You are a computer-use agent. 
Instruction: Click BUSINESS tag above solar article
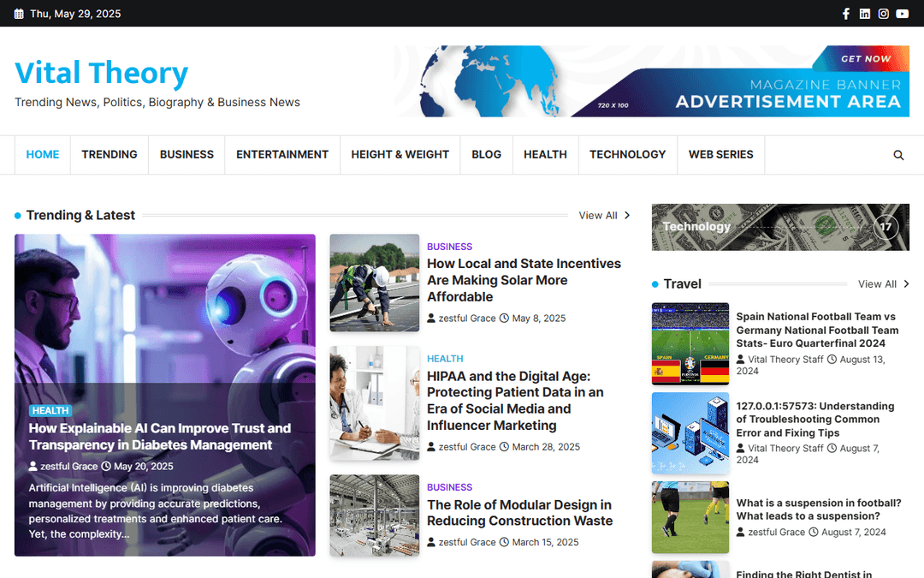click(450, 247)
